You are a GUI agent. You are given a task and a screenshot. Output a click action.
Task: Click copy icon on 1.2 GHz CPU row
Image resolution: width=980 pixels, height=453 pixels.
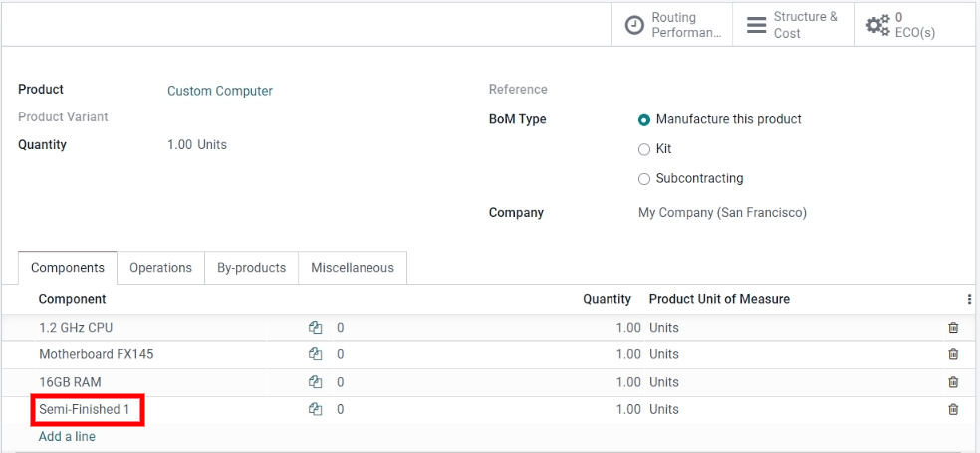tap(315, 327)
